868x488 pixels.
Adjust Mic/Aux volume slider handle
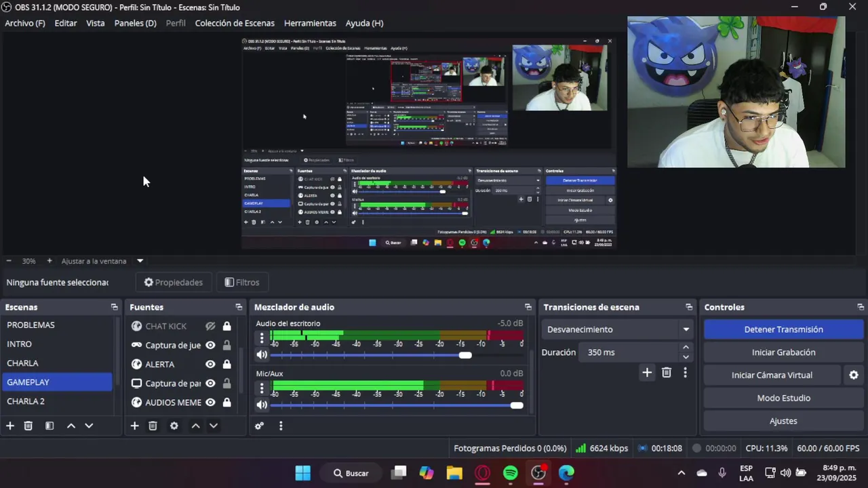(x=517, y=405)
